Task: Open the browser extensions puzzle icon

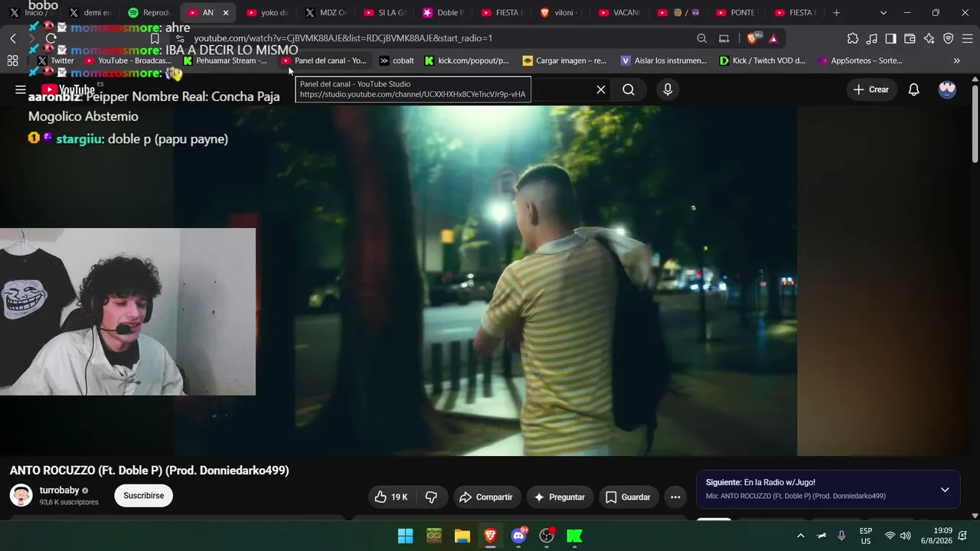Action: click(x=853, y=38)
